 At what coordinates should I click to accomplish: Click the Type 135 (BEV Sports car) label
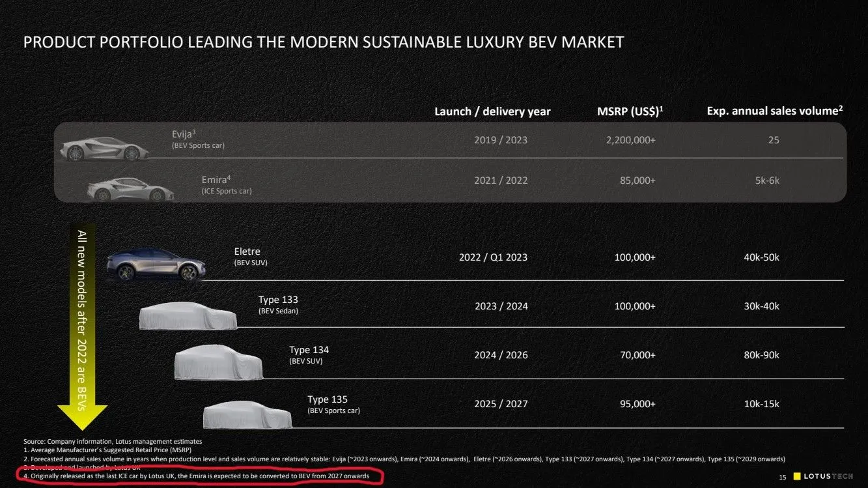333,410
